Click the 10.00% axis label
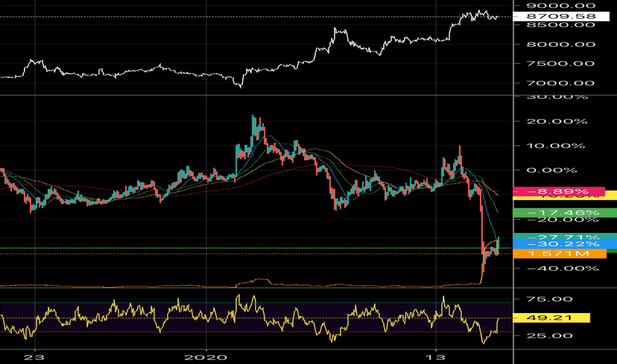This screenshot has width=617, height=364. coord(555,146)
